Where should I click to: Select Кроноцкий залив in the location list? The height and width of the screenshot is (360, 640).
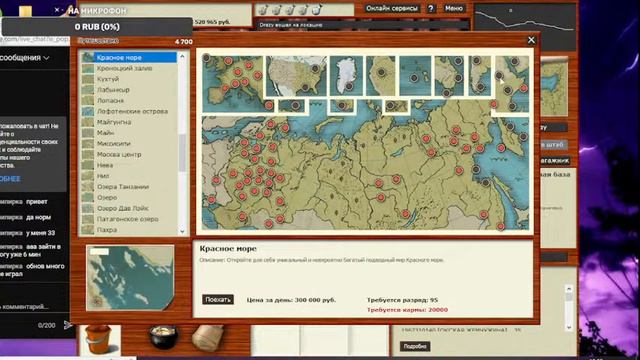point(129,68)
